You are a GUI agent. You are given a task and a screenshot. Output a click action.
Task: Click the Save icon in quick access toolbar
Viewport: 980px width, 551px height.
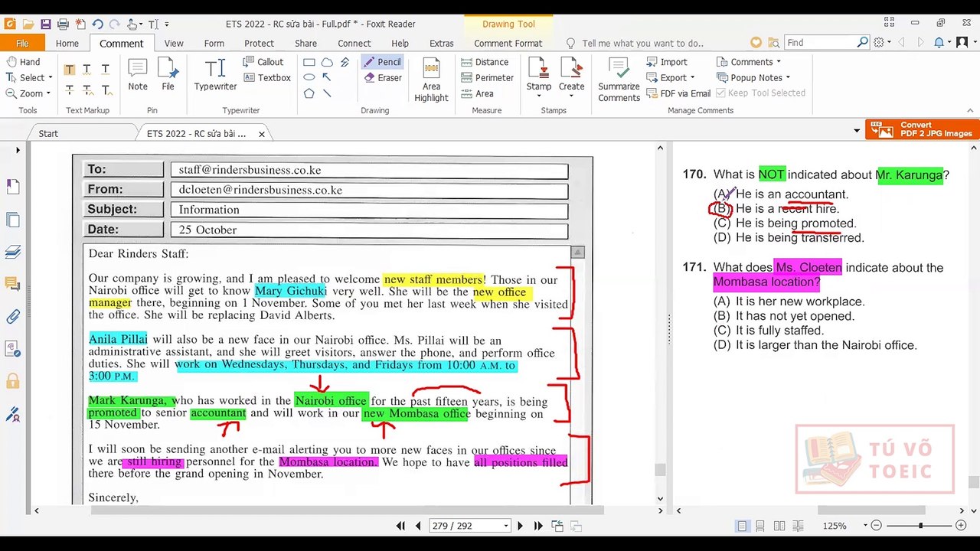45,24
